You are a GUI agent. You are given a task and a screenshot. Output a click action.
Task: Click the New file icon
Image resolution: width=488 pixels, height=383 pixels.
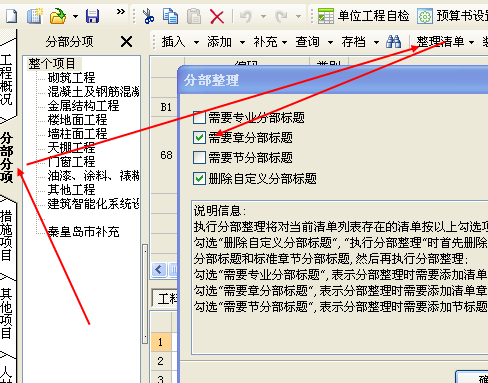(x=11, y=16)
